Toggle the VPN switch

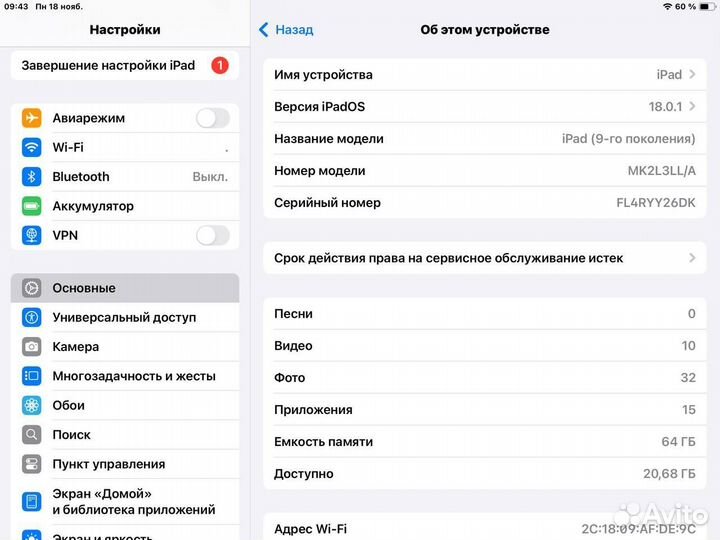click(x=213, y=236)
